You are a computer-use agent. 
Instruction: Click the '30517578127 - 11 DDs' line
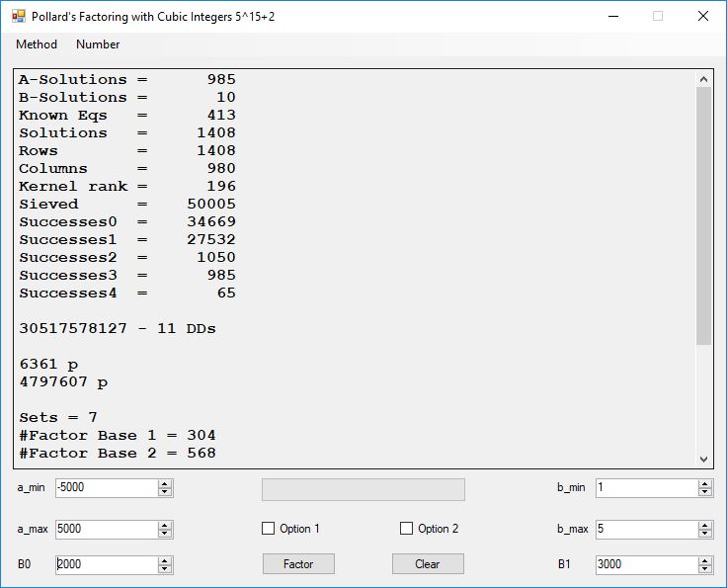pos(118,329)
